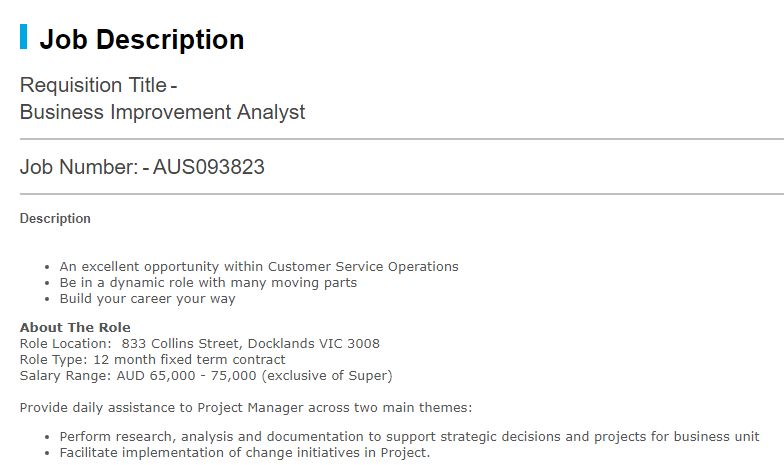This screenshot has height=465, width=784.
Task: Click the dynamic role bullet point
Action: (x=208, y=282)
